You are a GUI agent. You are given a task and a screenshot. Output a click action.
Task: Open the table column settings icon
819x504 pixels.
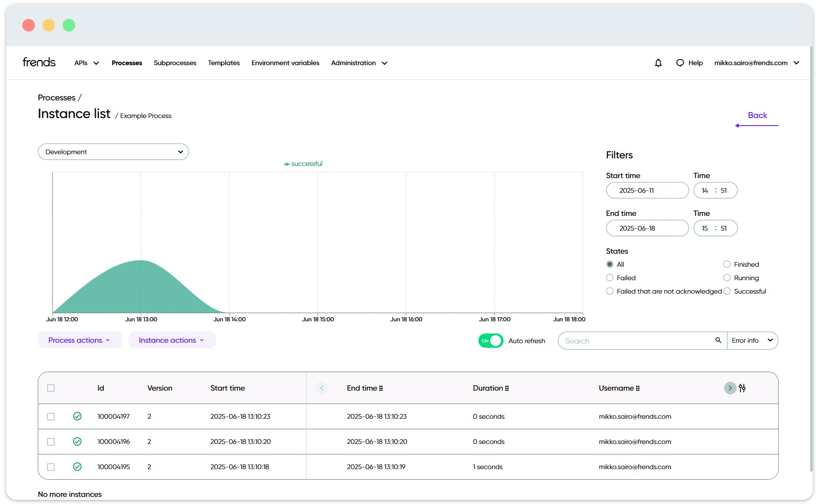pos(742,388)
